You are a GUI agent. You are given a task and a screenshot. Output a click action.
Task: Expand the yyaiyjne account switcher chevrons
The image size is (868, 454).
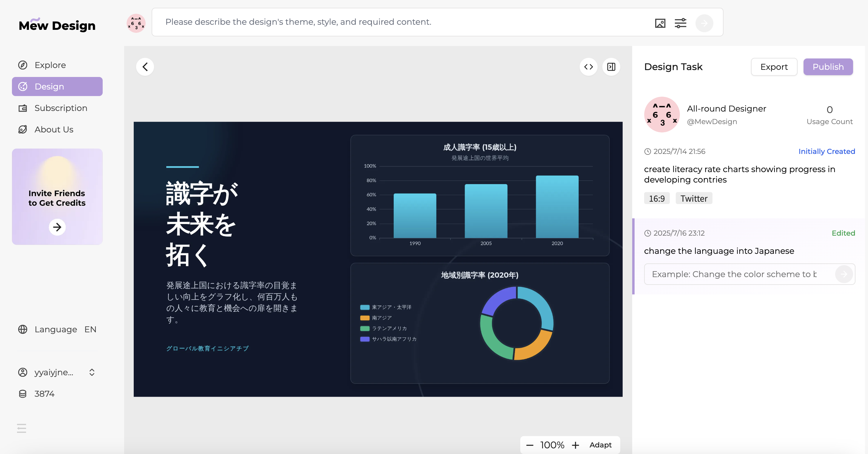click(92, 372)
